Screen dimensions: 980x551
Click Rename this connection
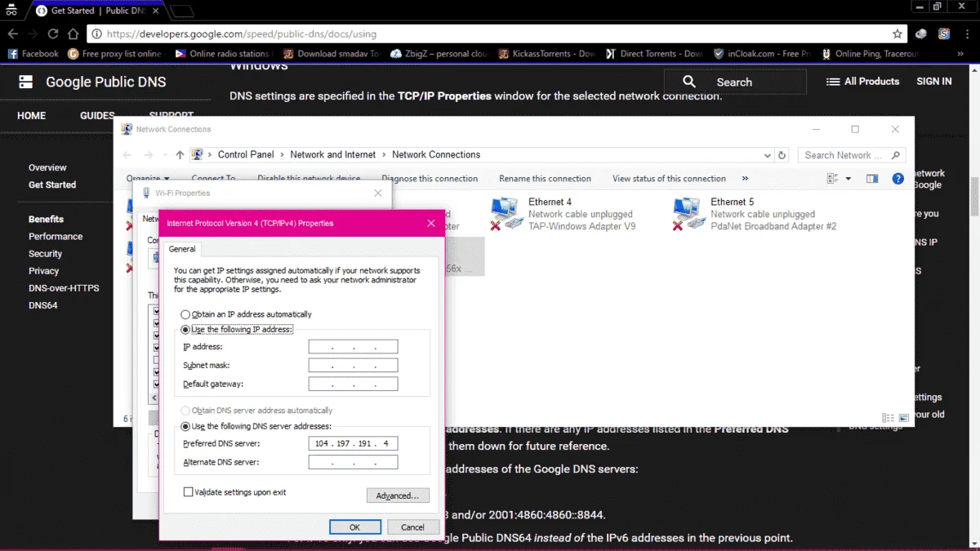tap(545, 179)
